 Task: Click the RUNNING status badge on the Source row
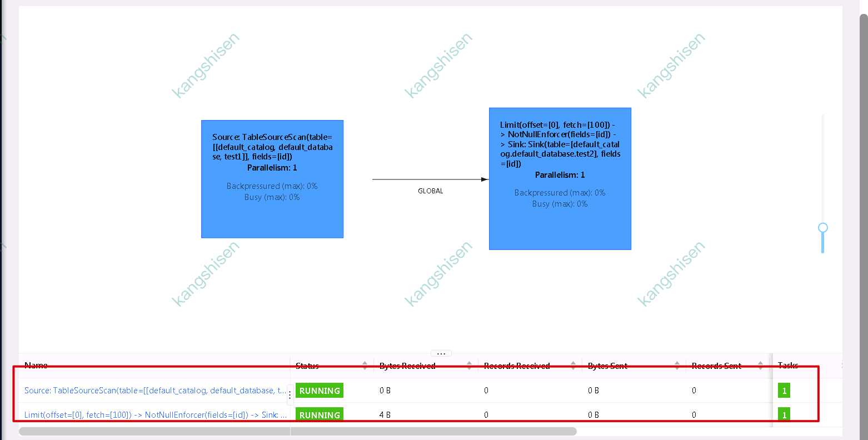tap(319, 390)
